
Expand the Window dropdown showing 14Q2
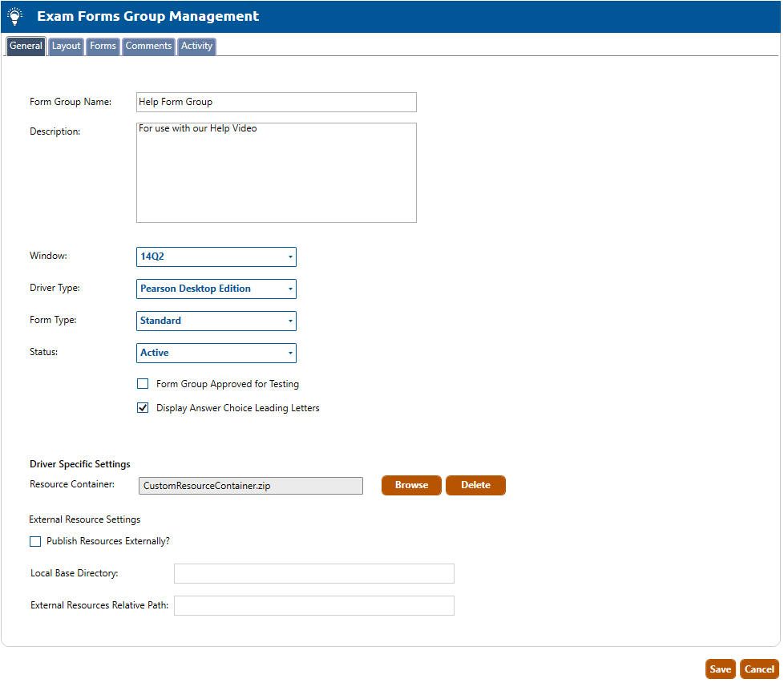point(216,257)
